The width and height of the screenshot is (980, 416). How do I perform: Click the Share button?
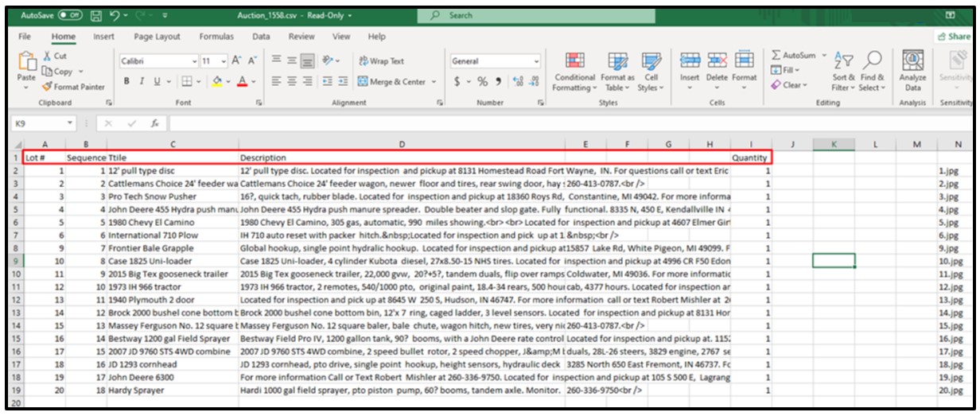coord(955,37)
